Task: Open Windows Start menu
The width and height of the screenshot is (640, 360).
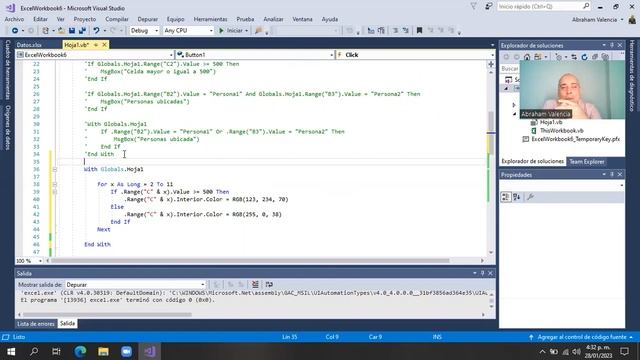Action: coord(11,351)
